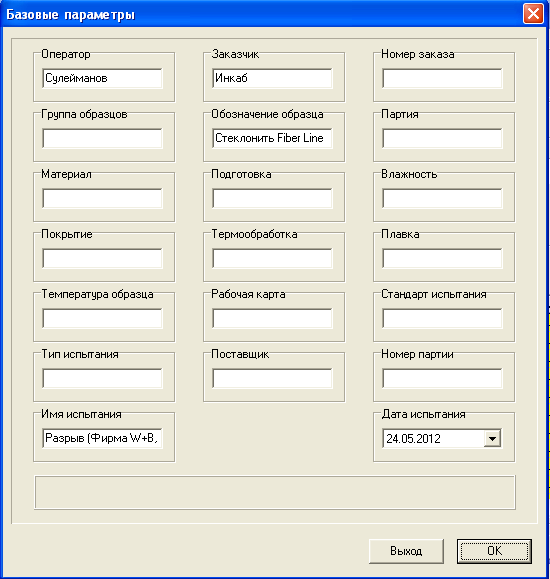This screenshot has height=579, width=550.
Task: Close the Базовые параметры dialog
Action: pyautogui.click(x=533, y=14)
